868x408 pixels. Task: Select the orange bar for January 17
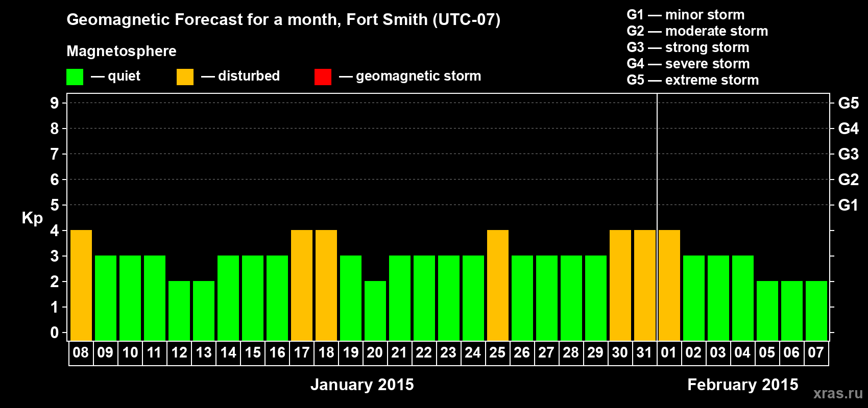click(x=302, y=285)
